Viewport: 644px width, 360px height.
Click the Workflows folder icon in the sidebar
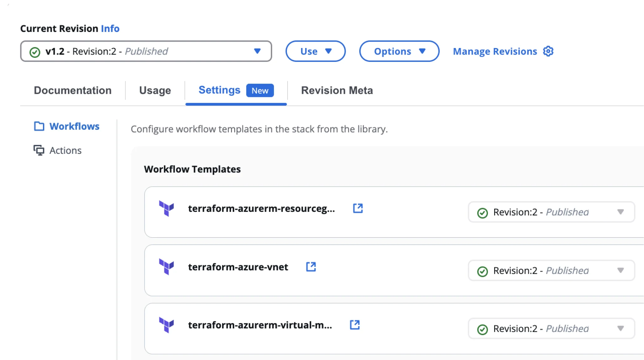pos(39,126)
